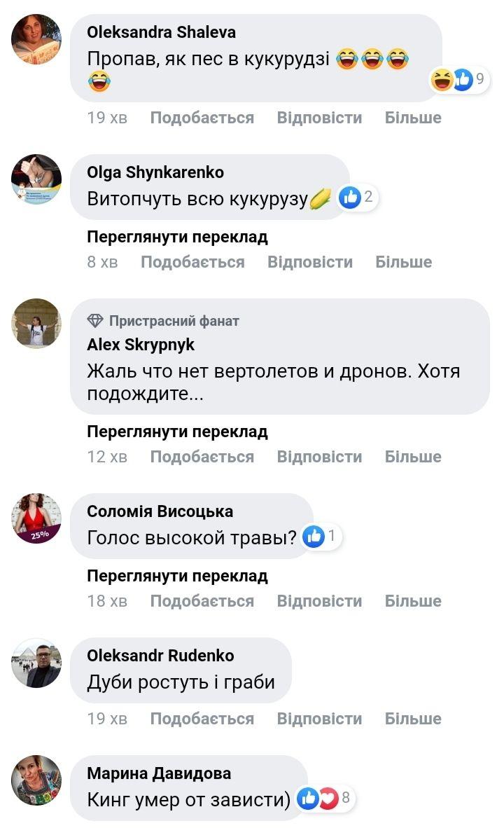View translation of Olga Shynkarenko's comment
The width and height of the screenshot is (504, 828).
point(177,237)
